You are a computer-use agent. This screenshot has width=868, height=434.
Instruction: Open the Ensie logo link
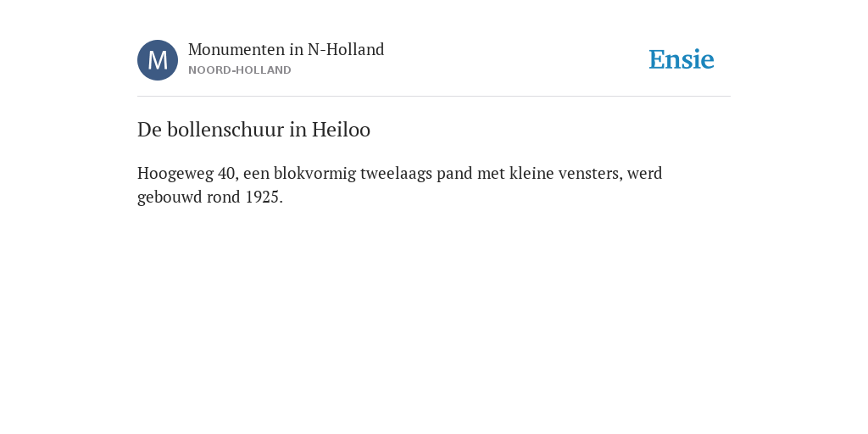[x=682, y=59]
